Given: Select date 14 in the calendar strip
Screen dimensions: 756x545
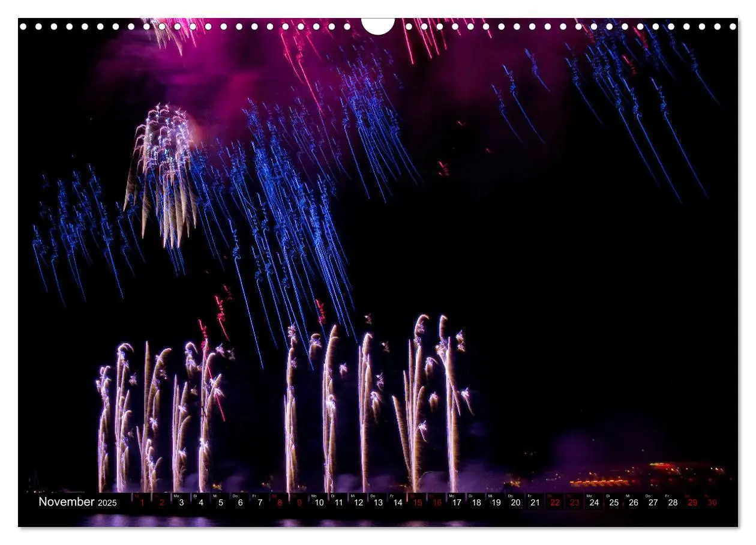Looking at the screenshot, I should tap(398, 502).
